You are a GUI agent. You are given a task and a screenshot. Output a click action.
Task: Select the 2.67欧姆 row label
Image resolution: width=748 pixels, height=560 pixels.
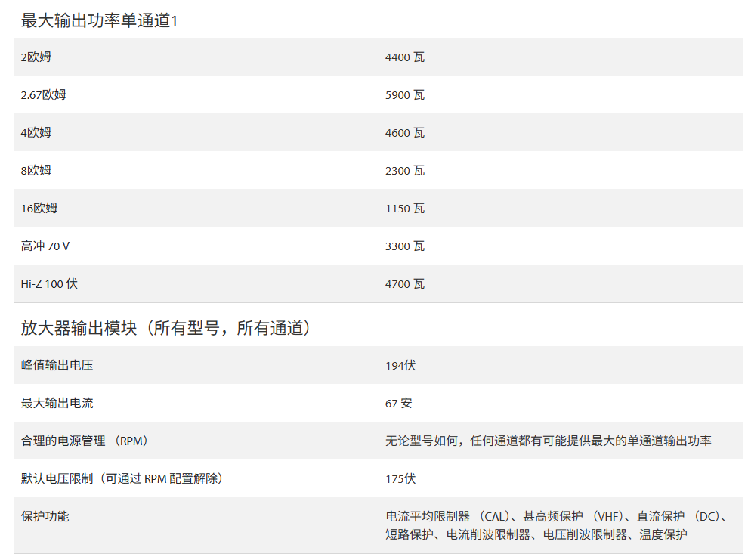[44, 94]
